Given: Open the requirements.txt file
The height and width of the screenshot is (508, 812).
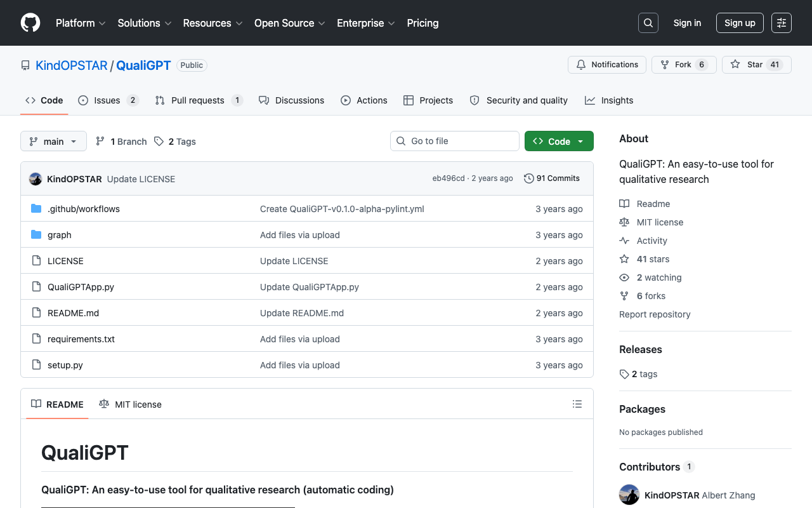Looking at the screenshot, I should 81,339.
